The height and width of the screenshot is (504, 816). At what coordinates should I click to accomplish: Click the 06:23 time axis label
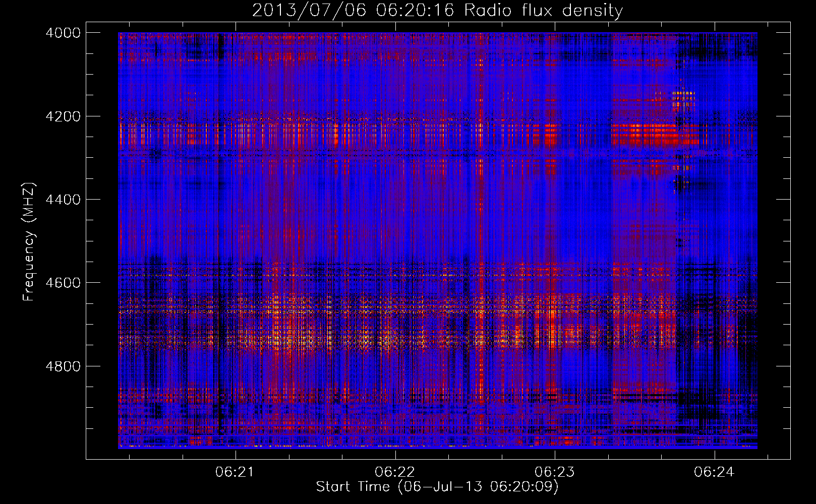(554, 472)
